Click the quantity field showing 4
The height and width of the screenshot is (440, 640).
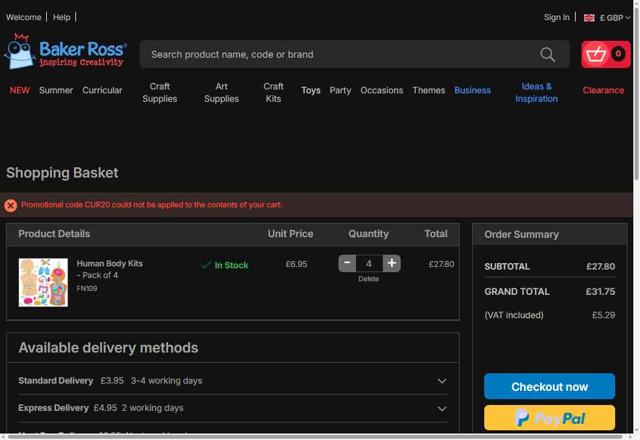[369, 263]
